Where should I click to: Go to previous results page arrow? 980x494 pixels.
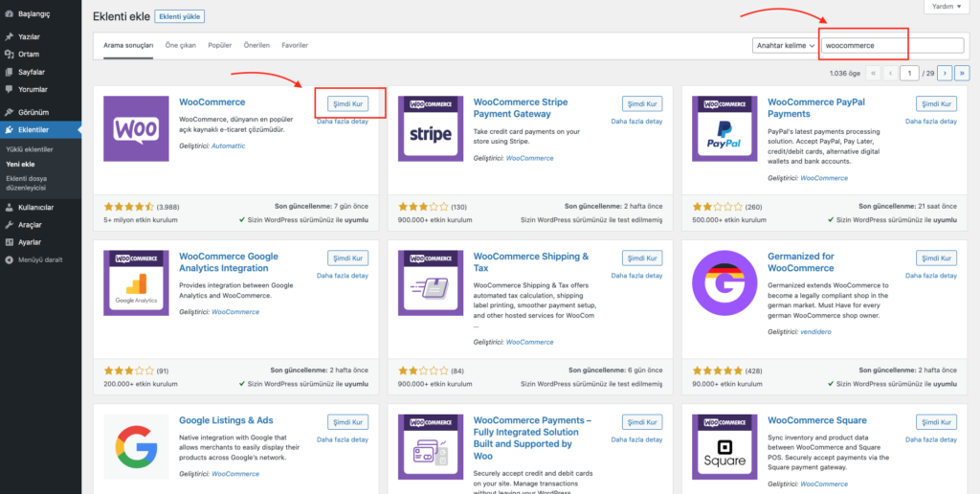[x=891, y=73]
